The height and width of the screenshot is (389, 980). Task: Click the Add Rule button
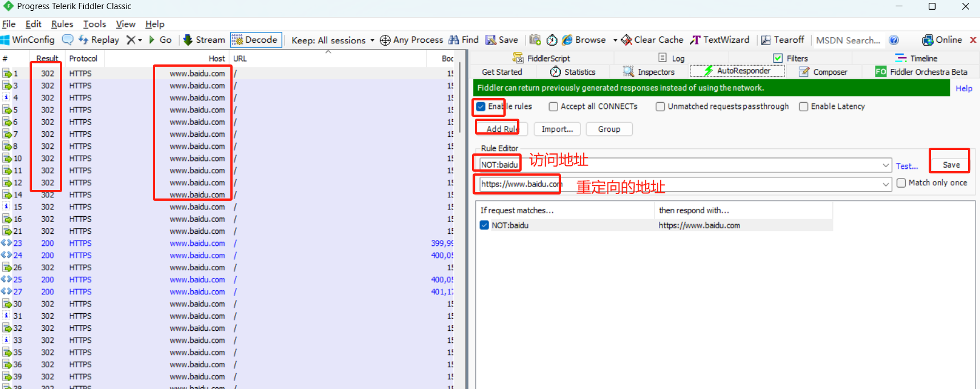point(502,129)
